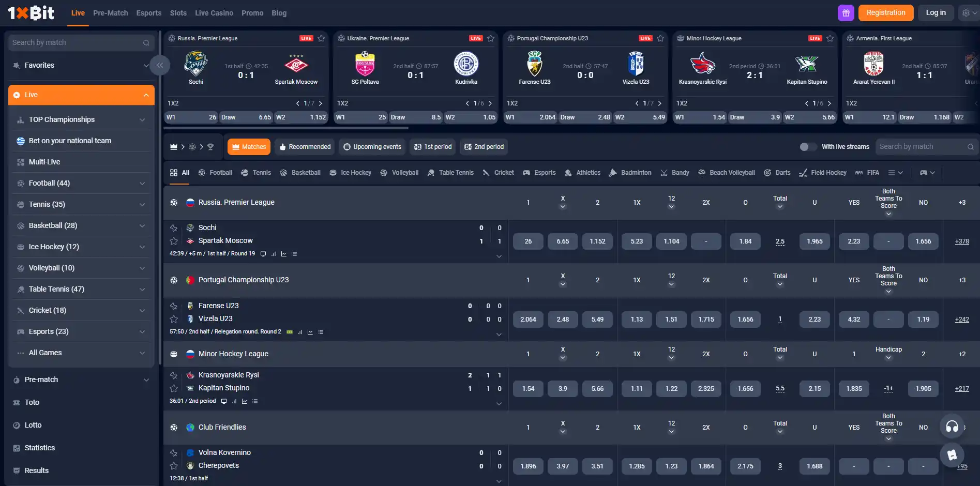This screenshot has height=486, width=980.
Task: Click search magnifier in sidebar search
Action: tap(146, 43)
